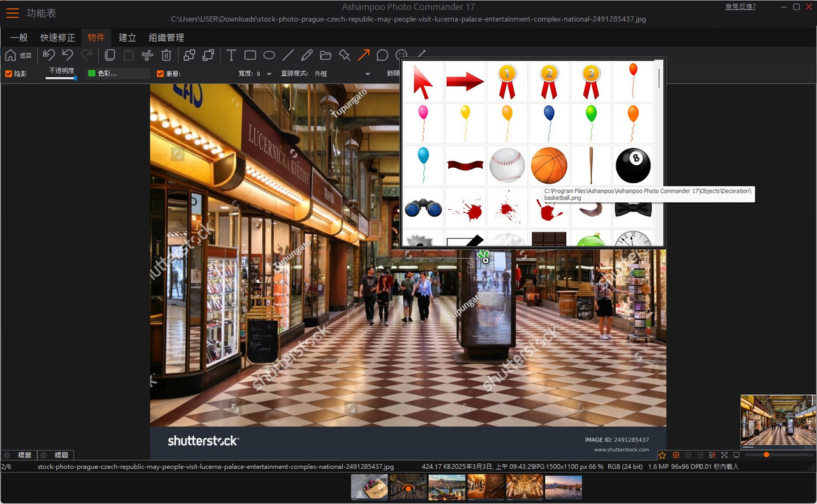Click the 不透明度 opacity slider

(61, 78)
